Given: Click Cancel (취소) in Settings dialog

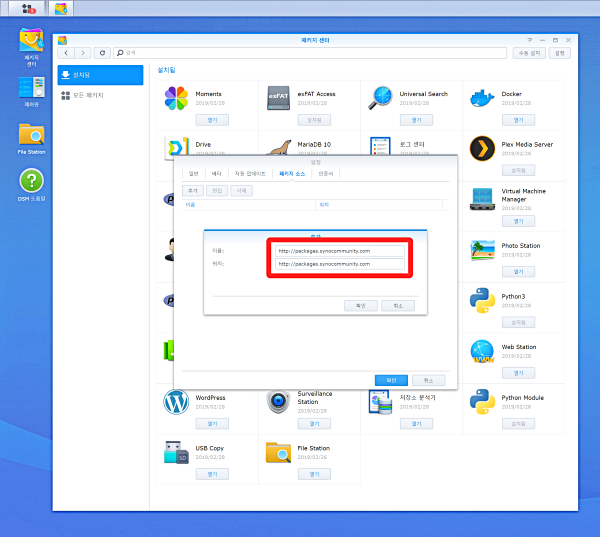Looking at the screenshot, I should 429,380.
